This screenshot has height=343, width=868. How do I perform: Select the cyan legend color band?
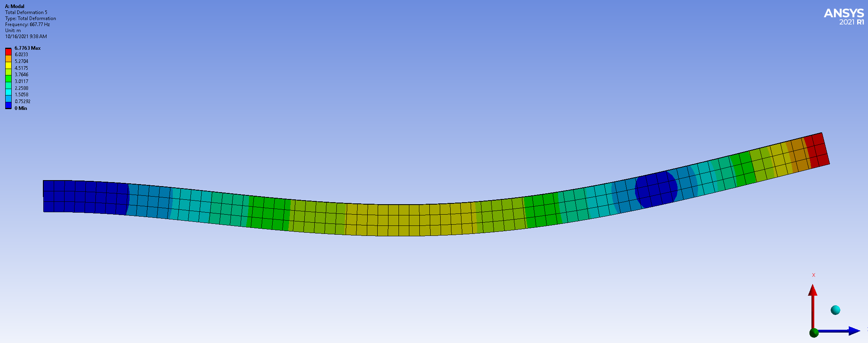point(8,92)
